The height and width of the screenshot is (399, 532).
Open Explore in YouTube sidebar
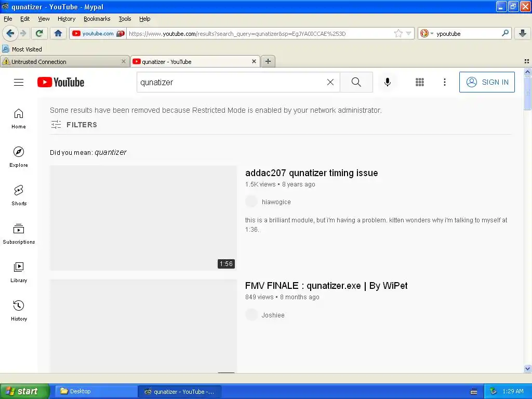click(19, 157)
